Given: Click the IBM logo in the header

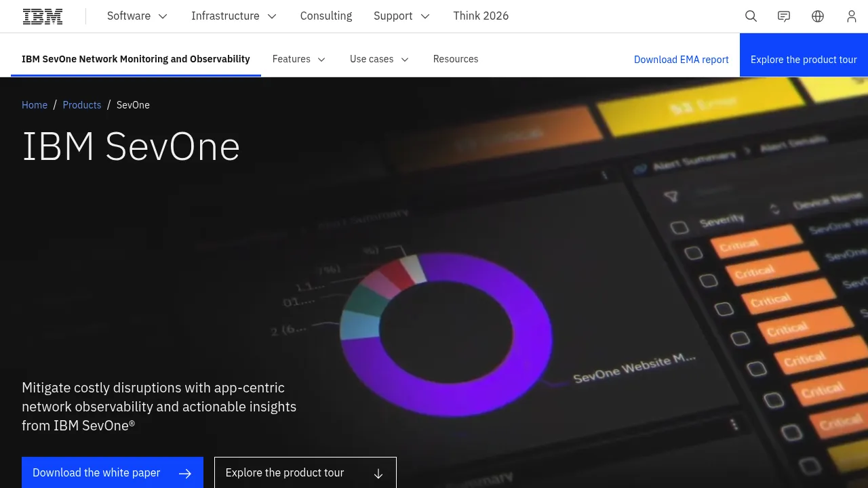Looking at the screenshot, I should point(43,16).
